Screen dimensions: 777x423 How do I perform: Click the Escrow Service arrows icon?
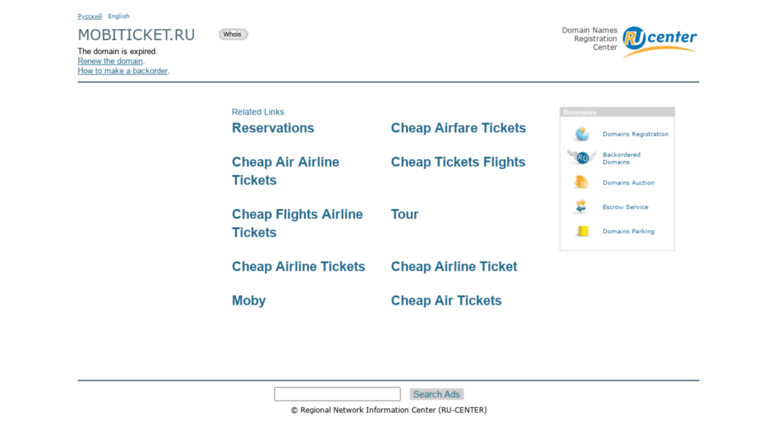(581, 207)
